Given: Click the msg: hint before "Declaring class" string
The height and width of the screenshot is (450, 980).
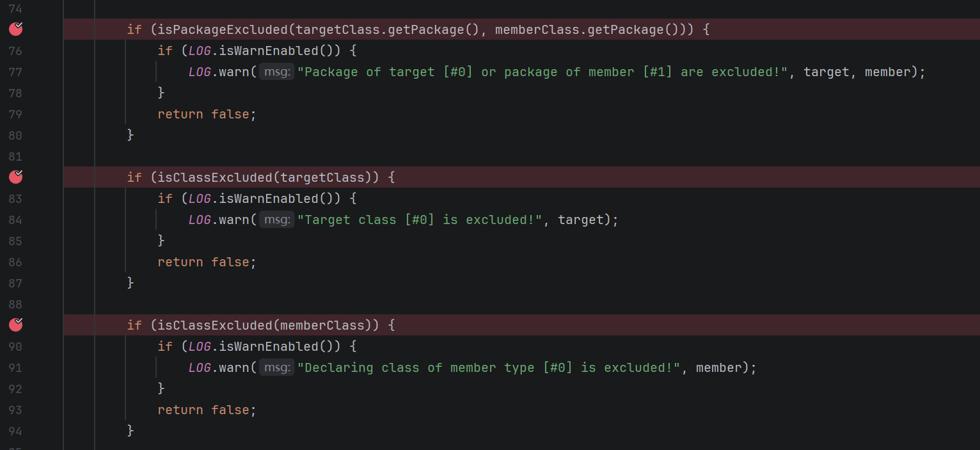Looking at the screenshot, I should 277,367.
